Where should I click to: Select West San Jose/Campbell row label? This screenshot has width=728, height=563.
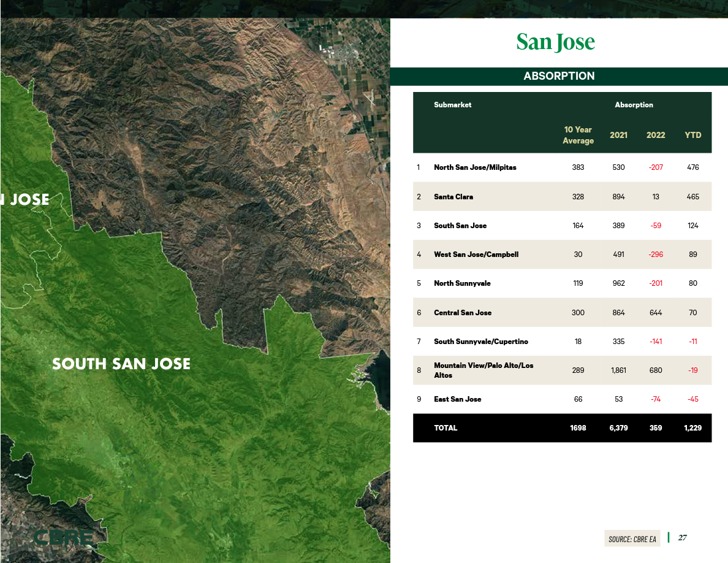(x=476, y=254)
